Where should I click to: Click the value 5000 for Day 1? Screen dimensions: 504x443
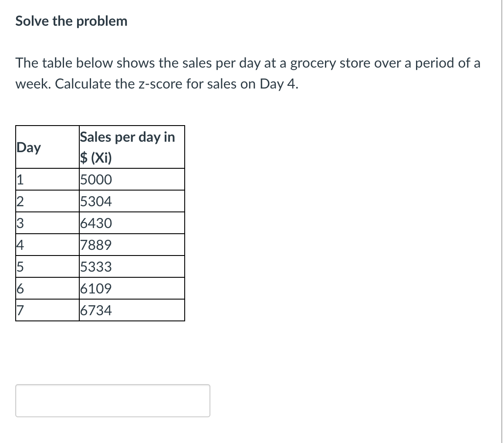click(x=96, y=179)
